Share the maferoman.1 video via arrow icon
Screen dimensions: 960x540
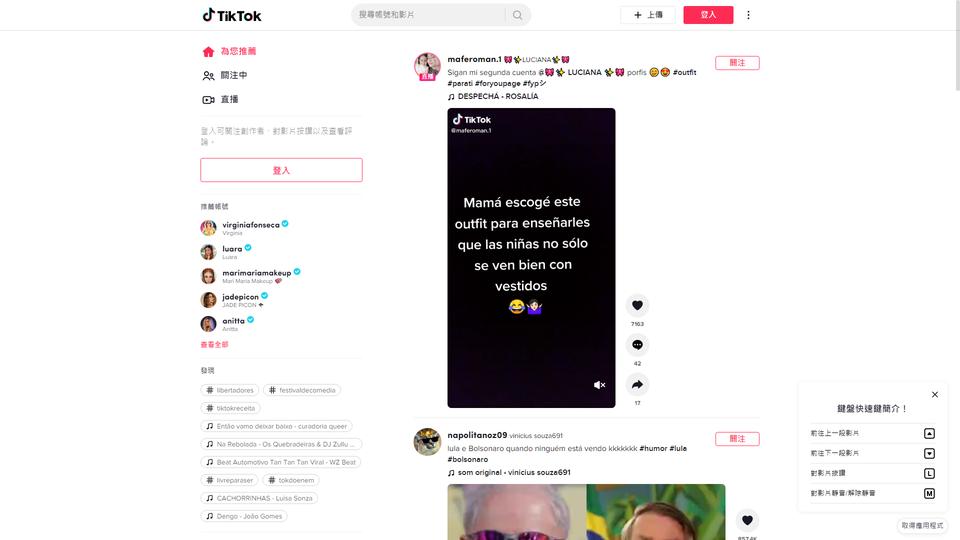click(637, 384)
